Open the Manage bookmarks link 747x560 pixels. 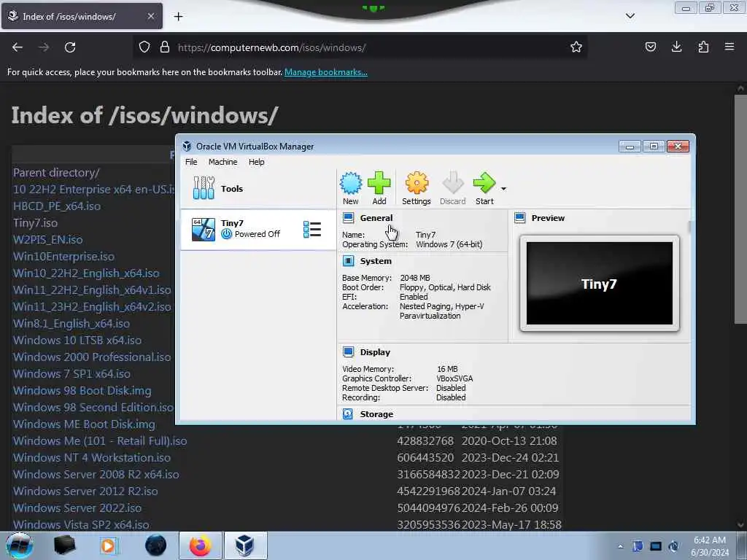(x=326, y=72)
